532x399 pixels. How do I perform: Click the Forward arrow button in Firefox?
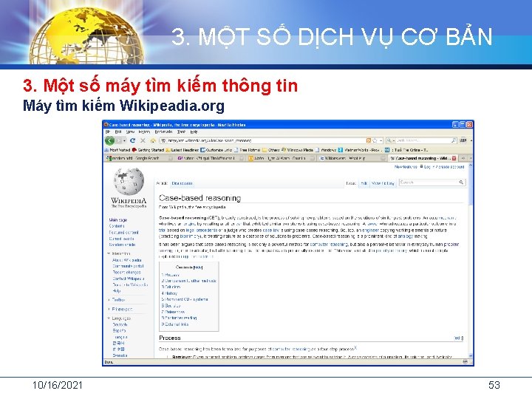[118, 140]
